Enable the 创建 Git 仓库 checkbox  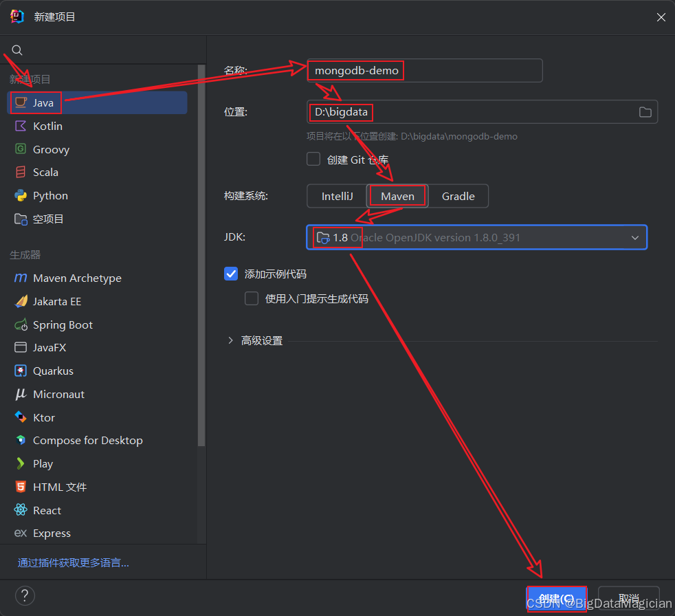pyautogui.click(x=313, y=159)
